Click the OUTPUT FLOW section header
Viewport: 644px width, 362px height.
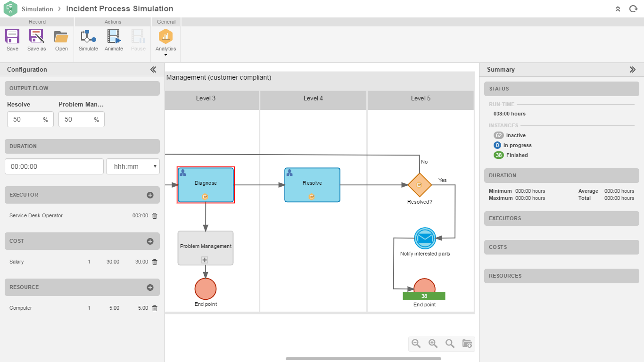click(82, 89)
